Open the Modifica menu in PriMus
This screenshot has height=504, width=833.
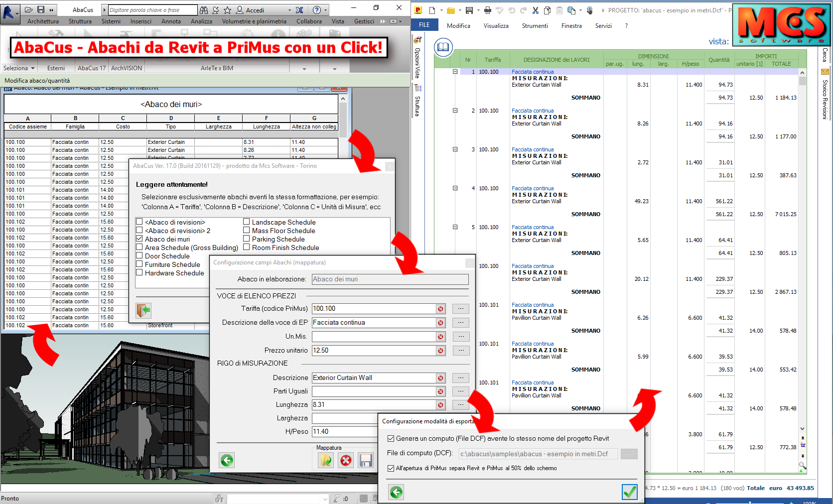point(458,26)
